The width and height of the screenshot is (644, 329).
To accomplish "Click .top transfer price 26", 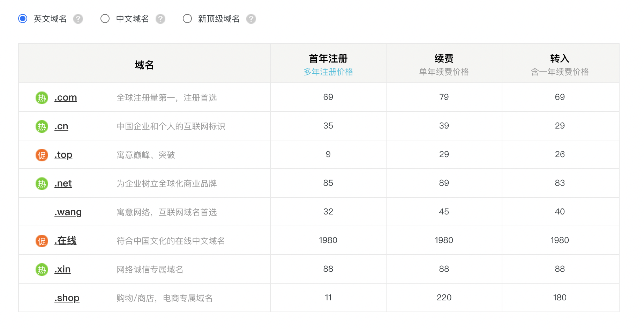I will 560,154.
